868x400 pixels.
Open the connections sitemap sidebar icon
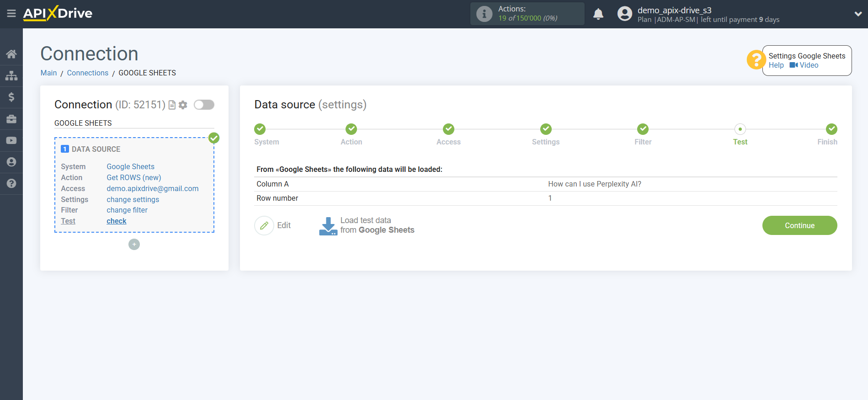(11, 75)
